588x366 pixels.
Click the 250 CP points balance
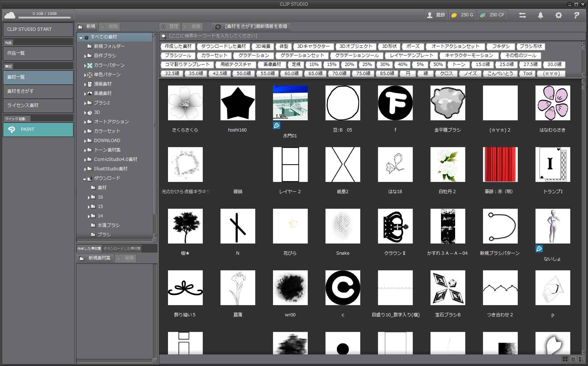[492, 15]
